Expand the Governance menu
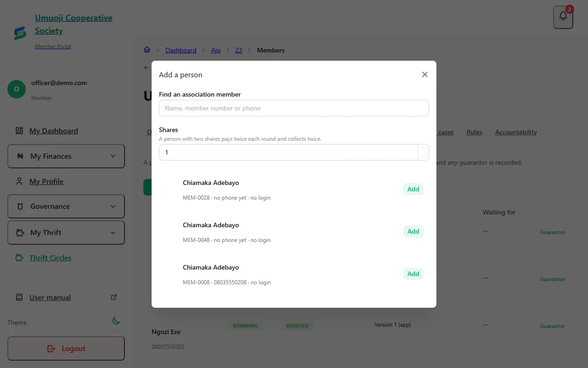Image resolution: width=588 pixels, height=368 pixels. [66, 206]
